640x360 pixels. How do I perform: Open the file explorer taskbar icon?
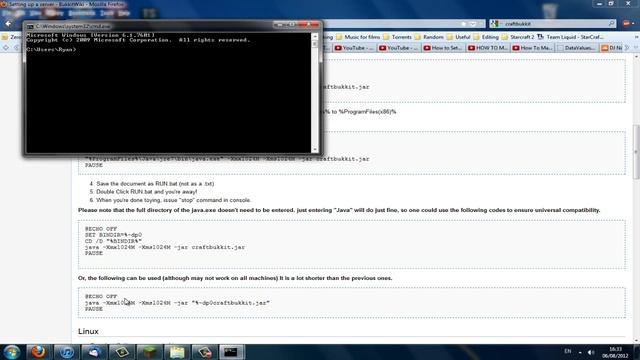[x=177, y=352]
